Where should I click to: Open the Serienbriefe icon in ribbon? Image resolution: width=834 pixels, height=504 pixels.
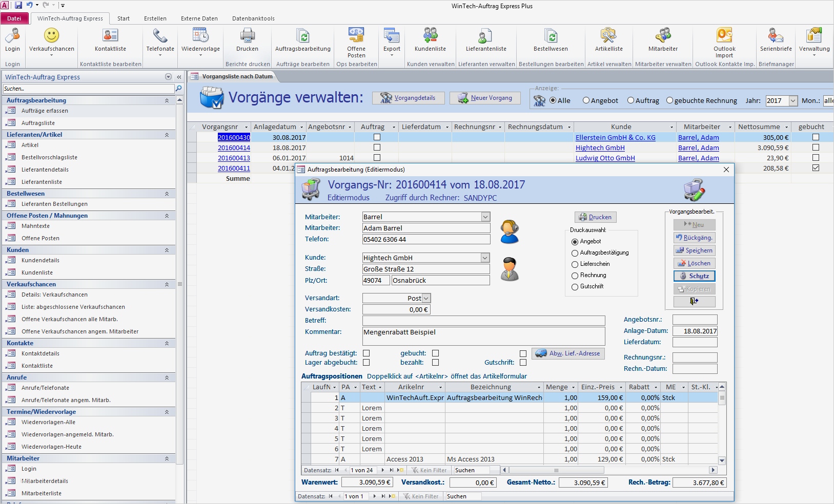pyautogui.click(x=776, y=36)
